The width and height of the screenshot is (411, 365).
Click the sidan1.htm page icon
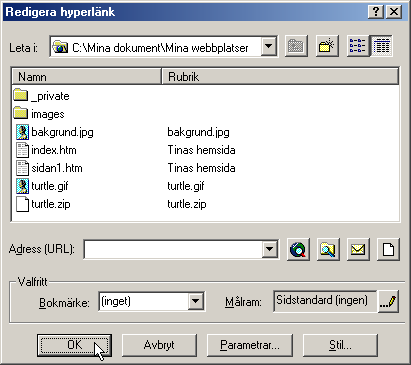tap(22, 168)
